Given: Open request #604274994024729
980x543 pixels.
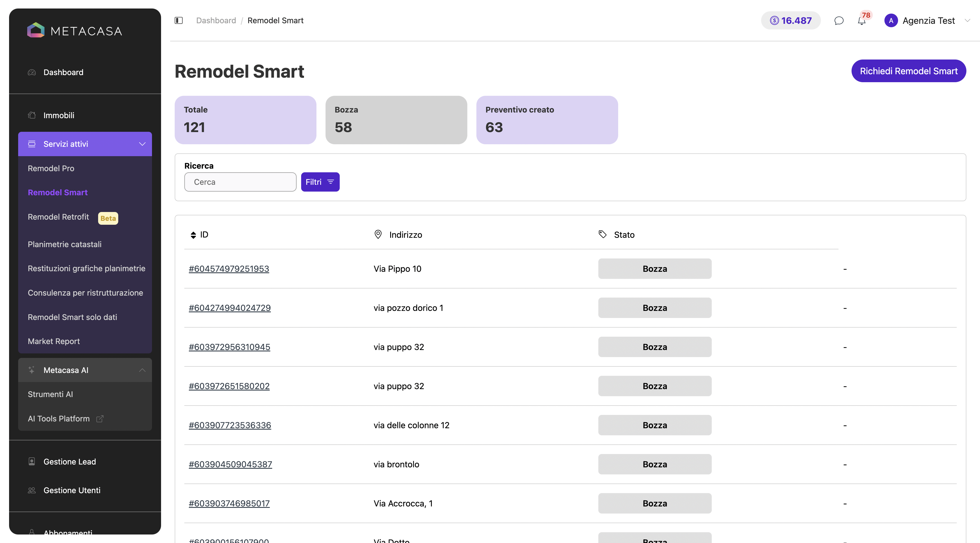Looking at the screenshot, I should (x=229, y=308).
